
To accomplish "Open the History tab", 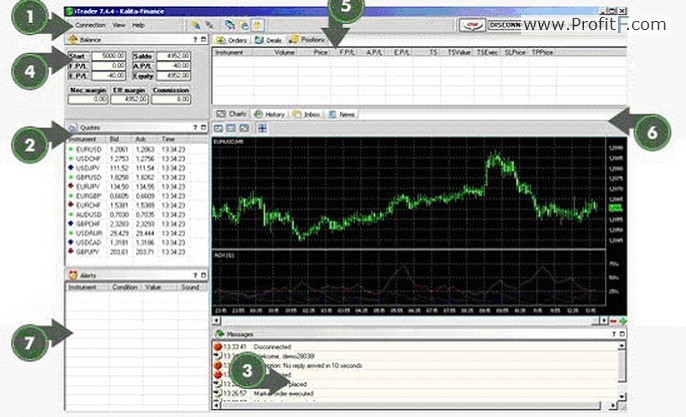I will tap(269, 114).
